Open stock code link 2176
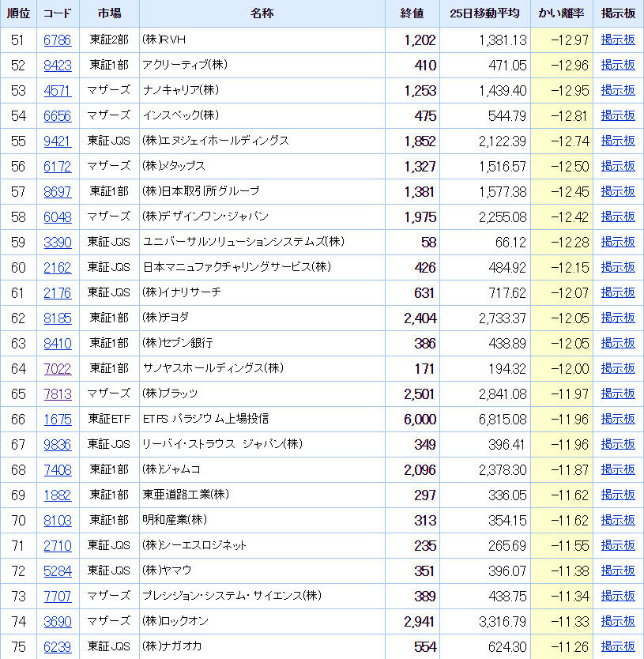644x659 pixels. click(x=58, y=293)
